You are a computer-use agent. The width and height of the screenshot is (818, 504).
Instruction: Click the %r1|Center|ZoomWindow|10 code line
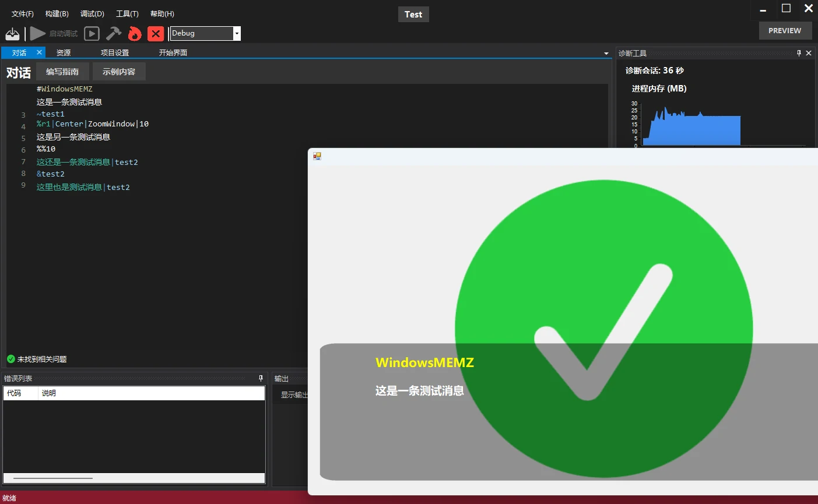[x=93, y=124]
